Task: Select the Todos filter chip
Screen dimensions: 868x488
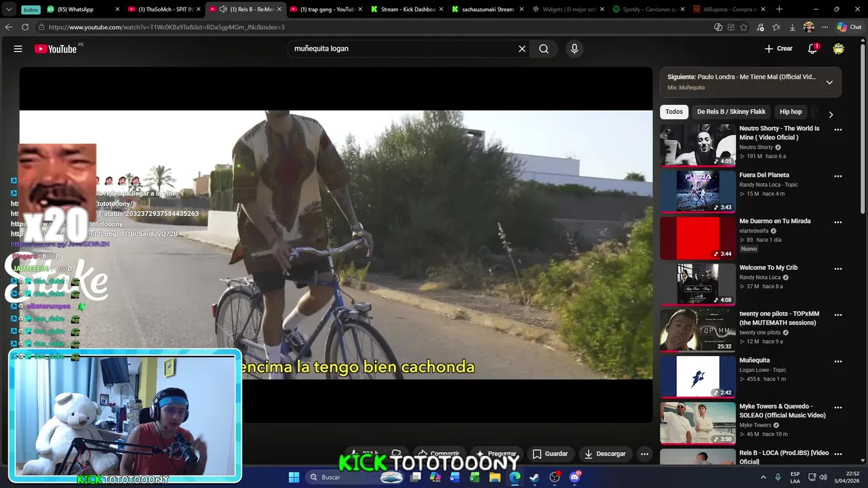Action: pyautogui.click(x=674, y=112)
